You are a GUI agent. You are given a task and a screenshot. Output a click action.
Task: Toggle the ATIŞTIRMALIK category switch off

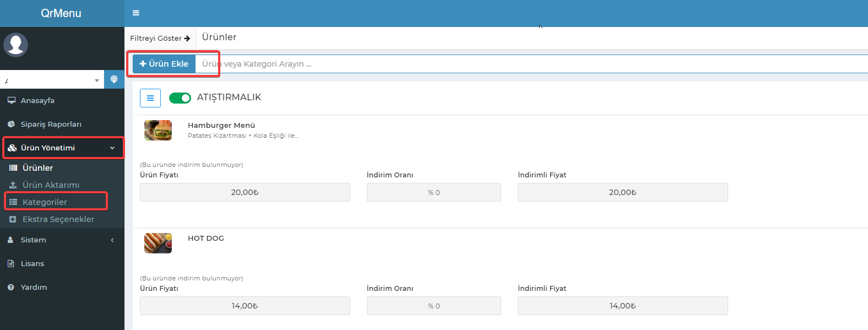point(180,98)
